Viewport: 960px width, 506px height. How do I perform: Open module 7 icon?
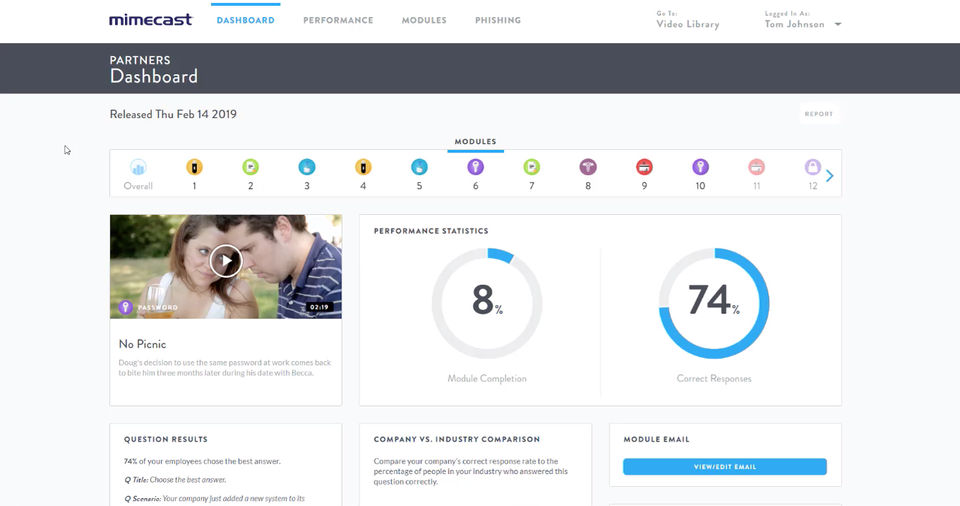click(x=531, y=167)
